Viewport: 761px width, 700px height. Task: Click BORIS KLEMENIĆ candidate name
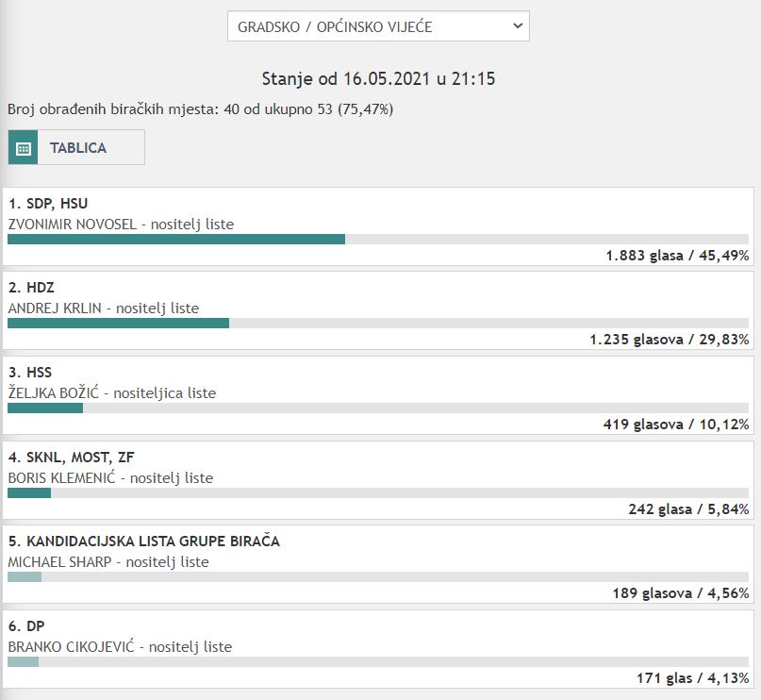click(x=61, y=478)
